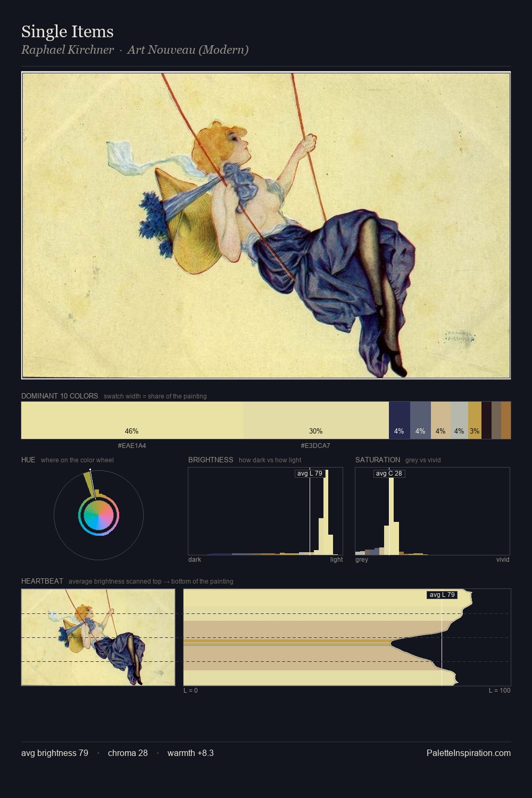Viewport: 532px width, 798px height.
Task: Pick the light grey 4% swatch
Action: [x=459, y=420]
